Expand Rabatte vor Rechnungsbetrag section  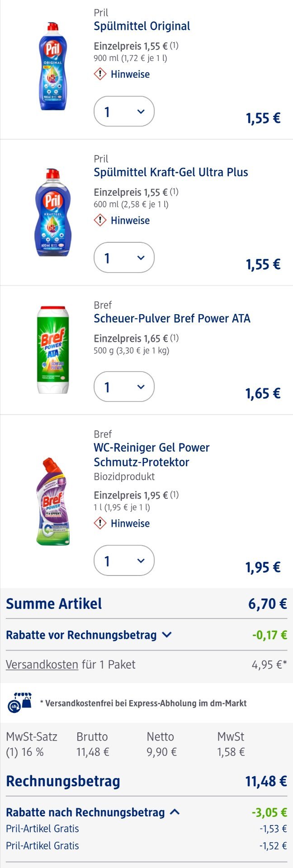point(89,635)
